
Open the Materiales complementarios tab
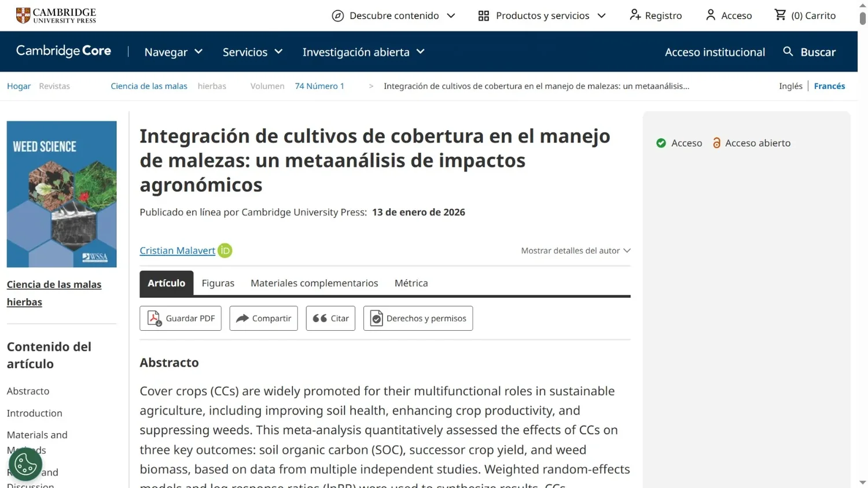pyautogui.click(x=314, y=283)
